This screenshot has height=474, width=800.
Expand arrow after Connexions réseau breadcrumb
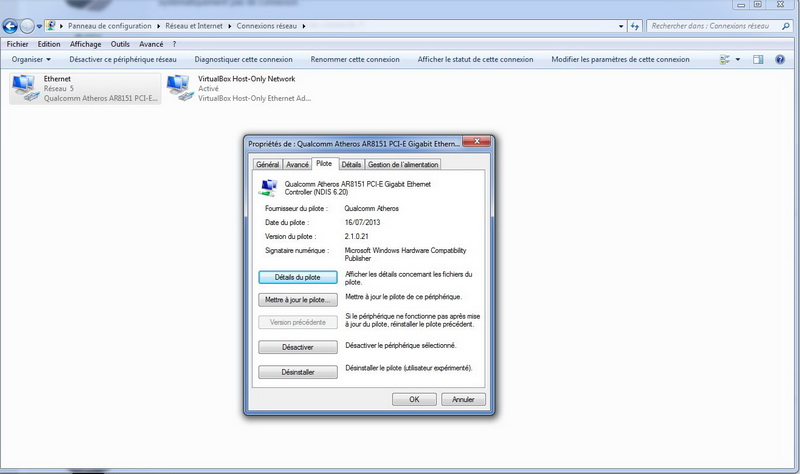304,26
